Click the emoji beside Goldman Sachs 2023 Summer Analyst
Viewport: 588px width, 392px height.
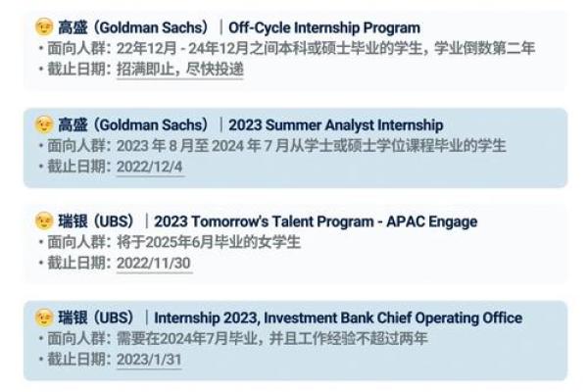[x=44, y=124]
